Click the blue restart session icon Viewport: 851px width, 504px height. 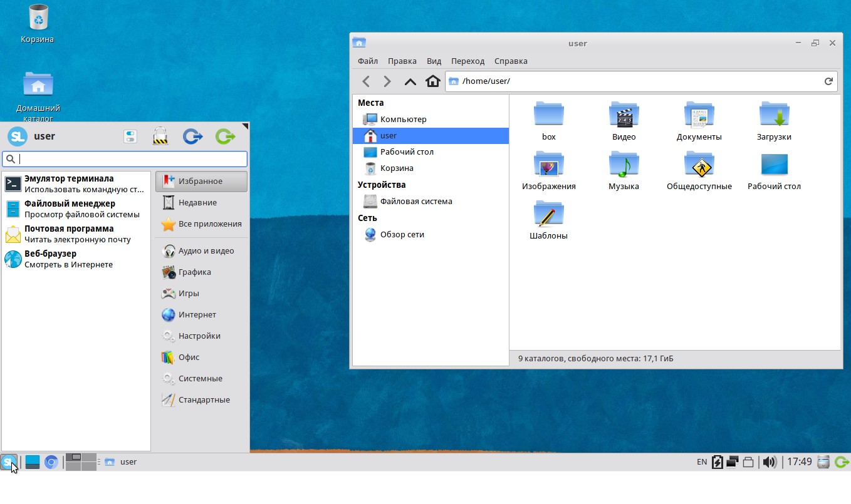coord(192,136)
